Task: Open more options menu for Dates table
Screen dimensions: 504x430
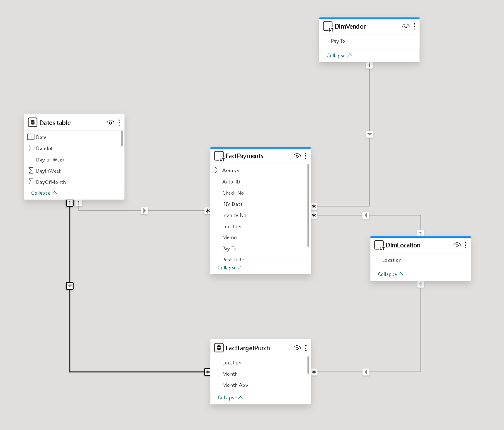Action: 119,122
